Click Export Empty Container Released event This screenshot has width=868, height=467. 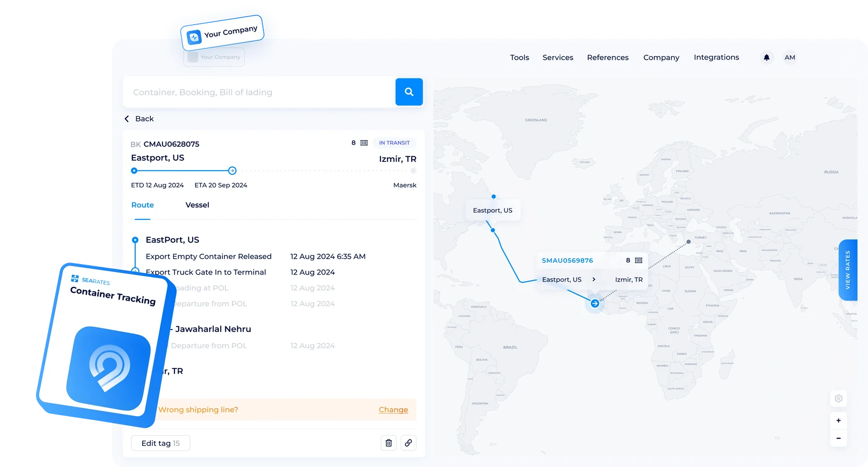(209, 256)
